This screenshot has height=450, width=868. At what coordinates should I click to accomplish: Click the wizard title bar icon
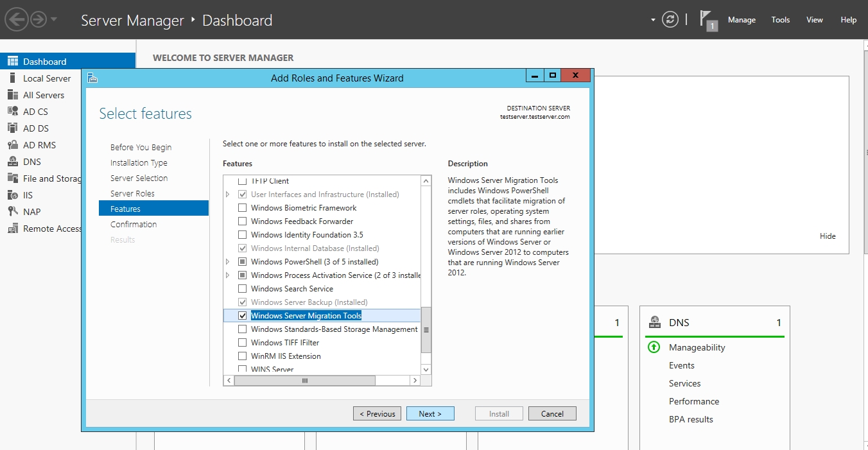coord(92,78)
